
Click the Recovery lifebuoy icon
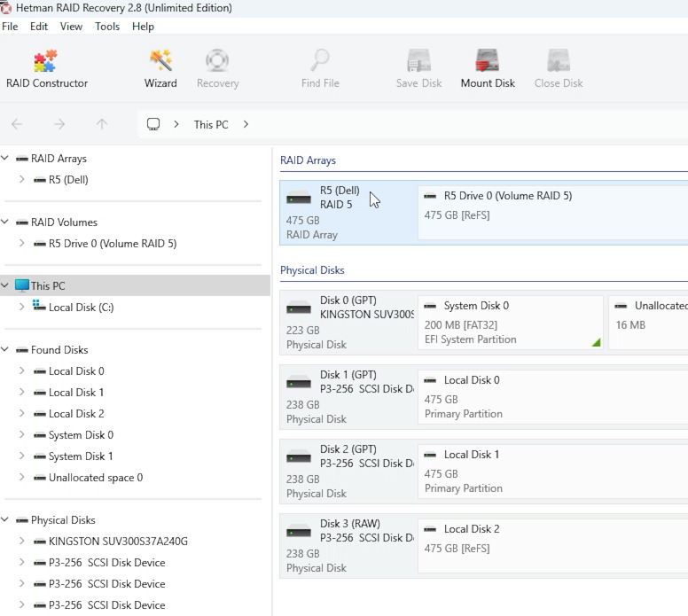point(217,60)
